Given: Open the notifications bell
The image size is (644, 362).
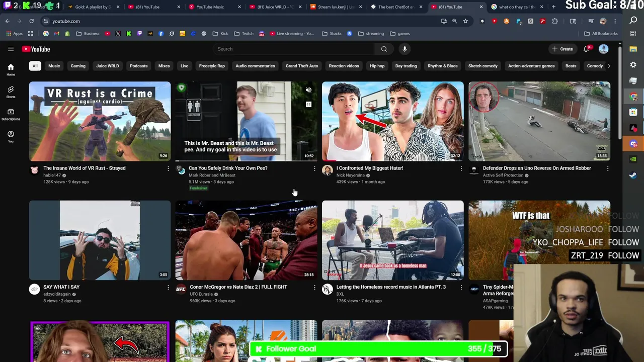Looking at the screenshot, I should click(586, 49).
